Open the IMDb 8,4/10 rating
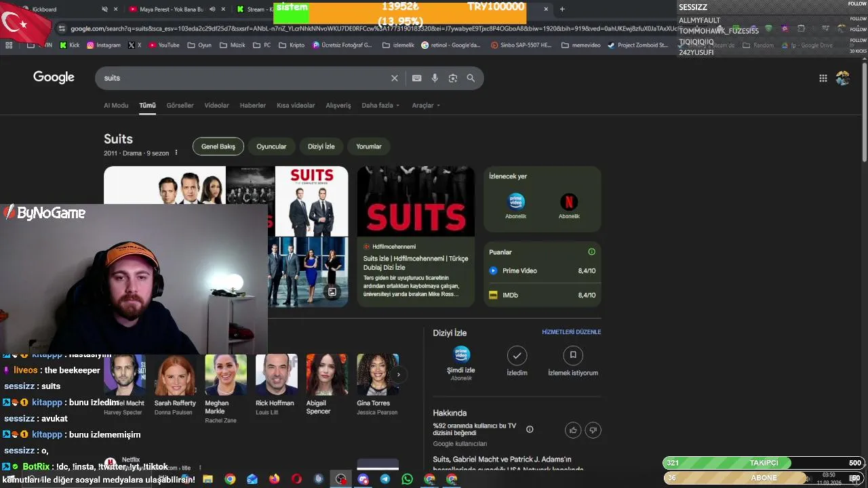Screen dimensions: 868x488 tap(542, 295)
